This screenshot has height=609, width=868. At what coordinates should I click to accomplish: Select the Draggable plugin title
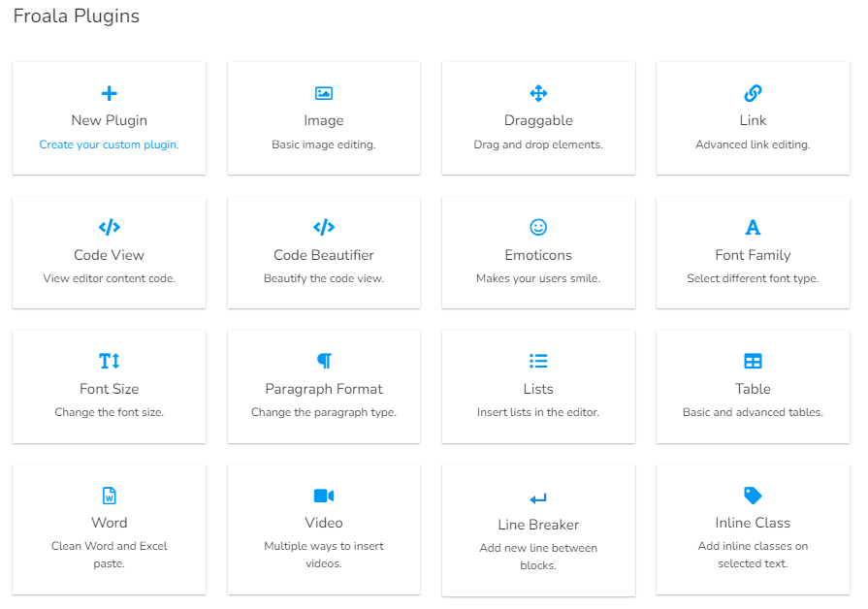click(x=538, y=120)
